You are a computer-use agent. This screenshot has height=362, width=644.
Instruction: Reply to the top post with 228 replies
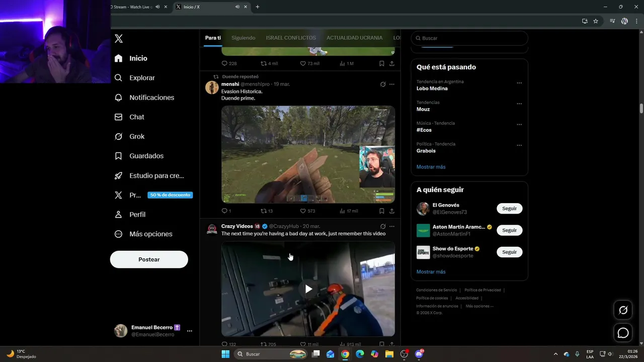[x=229, y=63]
